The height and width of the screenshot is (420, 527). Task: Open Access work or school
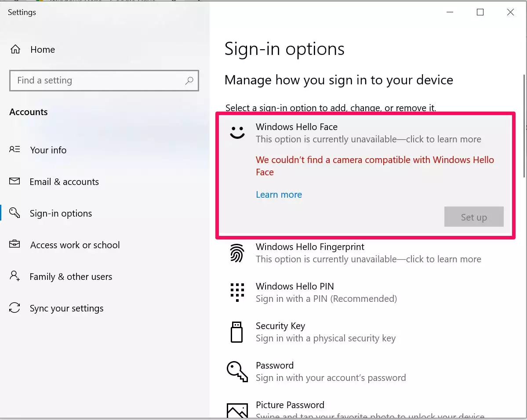[x=75, y=245]
